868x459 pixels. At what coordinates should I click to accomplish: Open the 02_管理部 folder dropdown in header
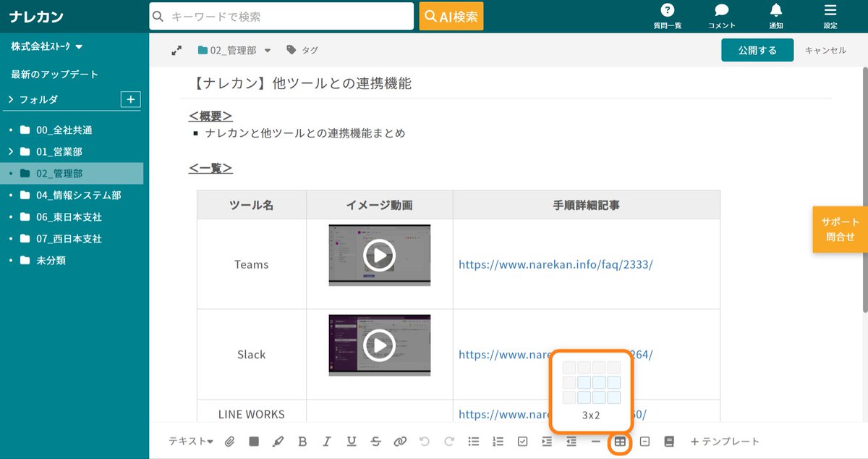pyautogui.click(x=234, y=51)
